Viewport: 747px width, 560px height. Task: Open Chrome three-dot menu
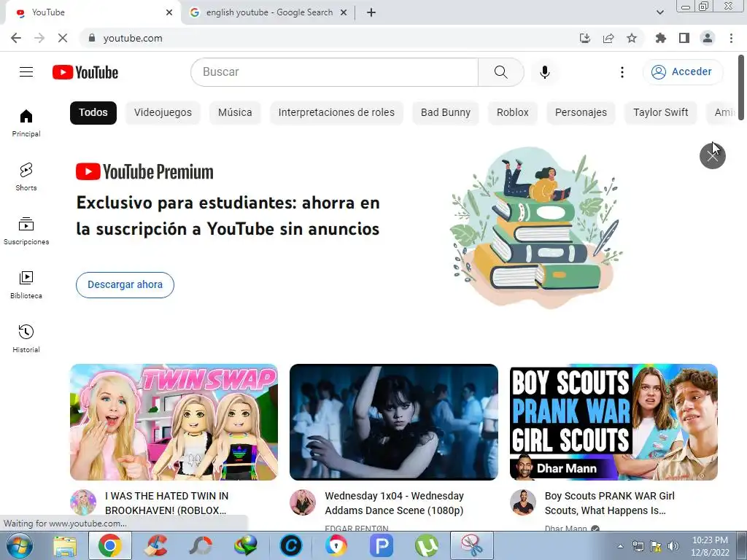[731, 38]
